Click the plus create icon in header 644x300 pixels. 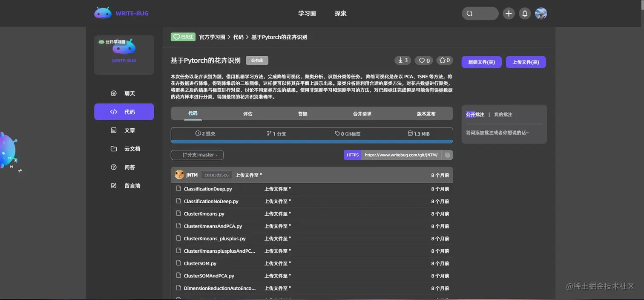tap(509, 14)
